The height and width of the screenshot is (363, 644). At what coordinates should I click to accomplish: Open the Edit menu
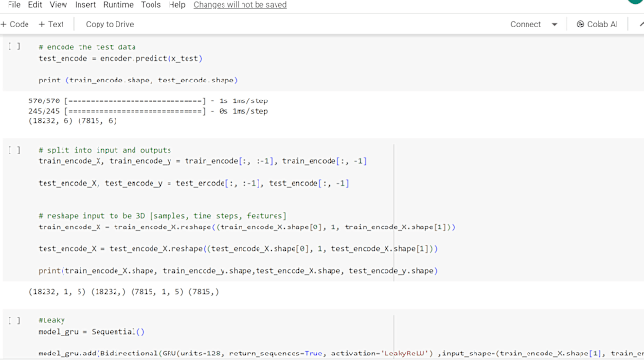point(35,5)
